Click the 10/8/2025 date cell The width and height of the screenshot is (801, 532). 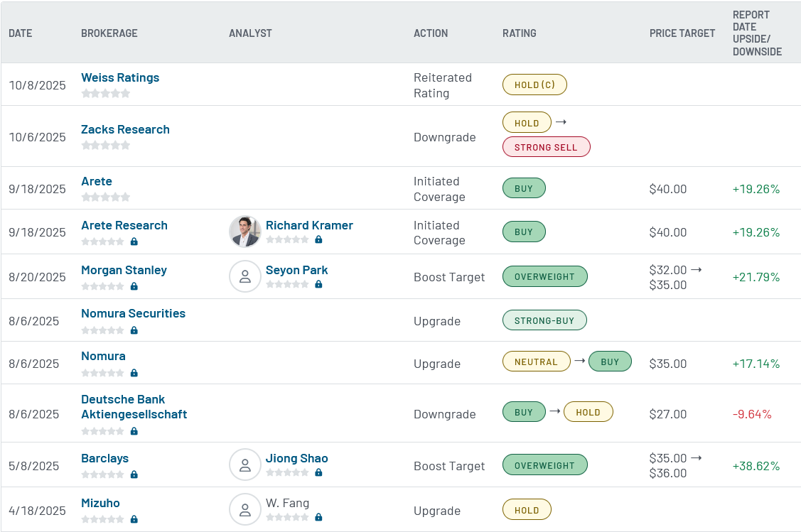pyautogui.click(x=37, y=85)
